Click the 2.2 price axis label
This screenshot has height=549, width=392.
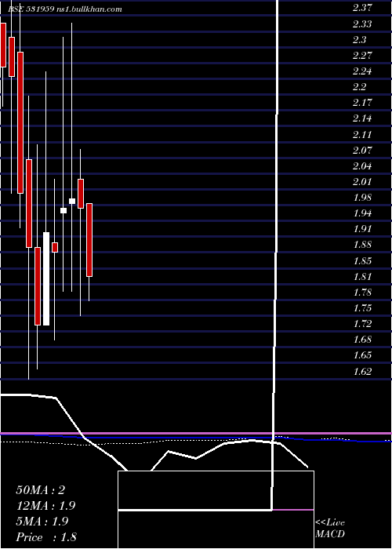pos(359,87)
